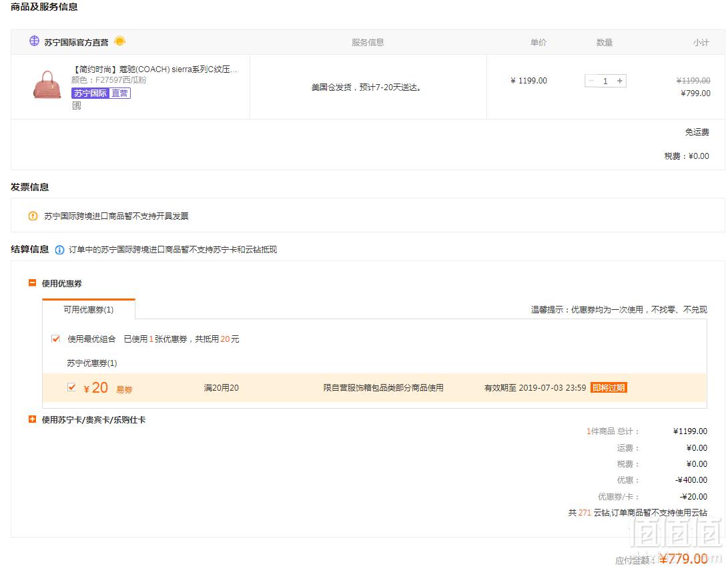Click the ¥799.00 subtotal price

tap(695, 93)
